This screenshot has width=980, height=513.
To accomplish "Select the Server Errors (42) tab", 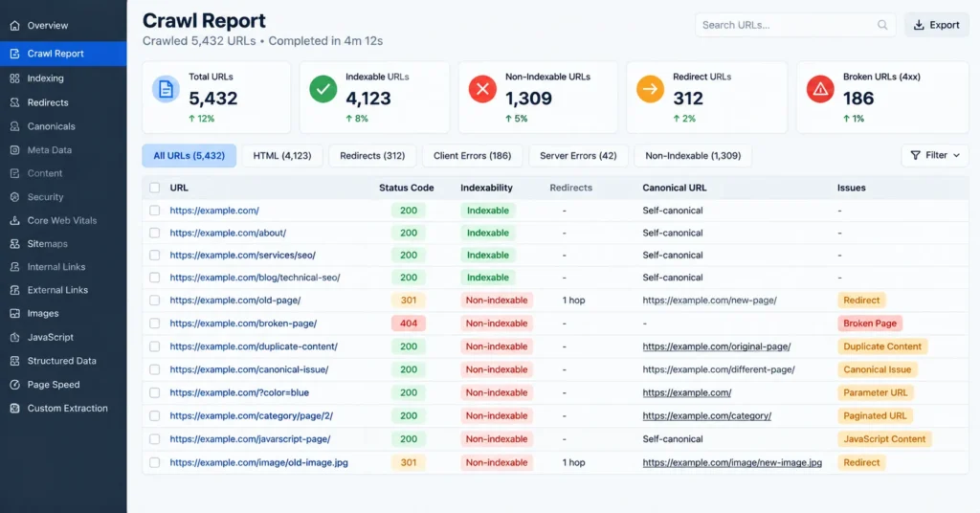I will (578, 156).
